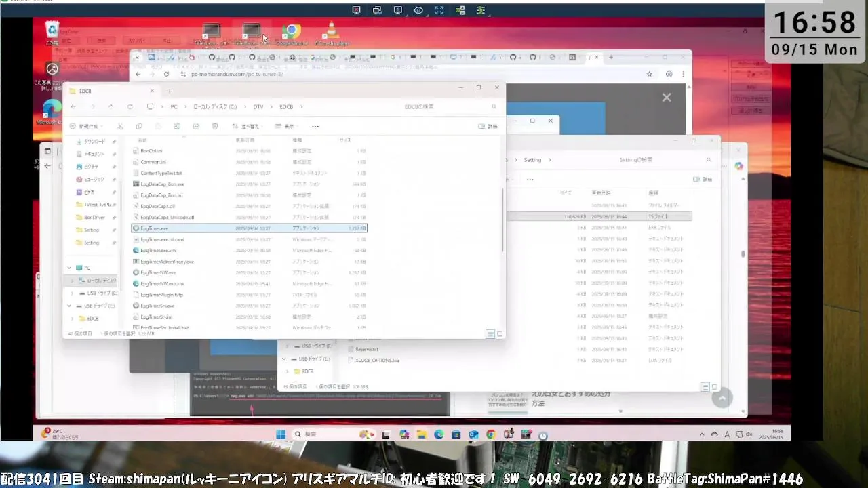Click the Share toolbar icon
The width and height of the screenshot is (868, 488).
[196, 126]
